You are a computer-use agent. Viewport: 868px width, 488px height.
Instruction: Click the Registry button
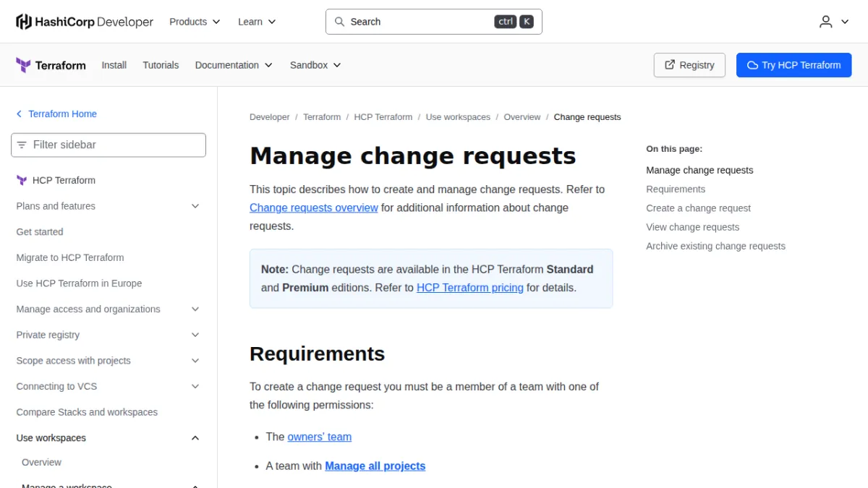pos(689,65)
